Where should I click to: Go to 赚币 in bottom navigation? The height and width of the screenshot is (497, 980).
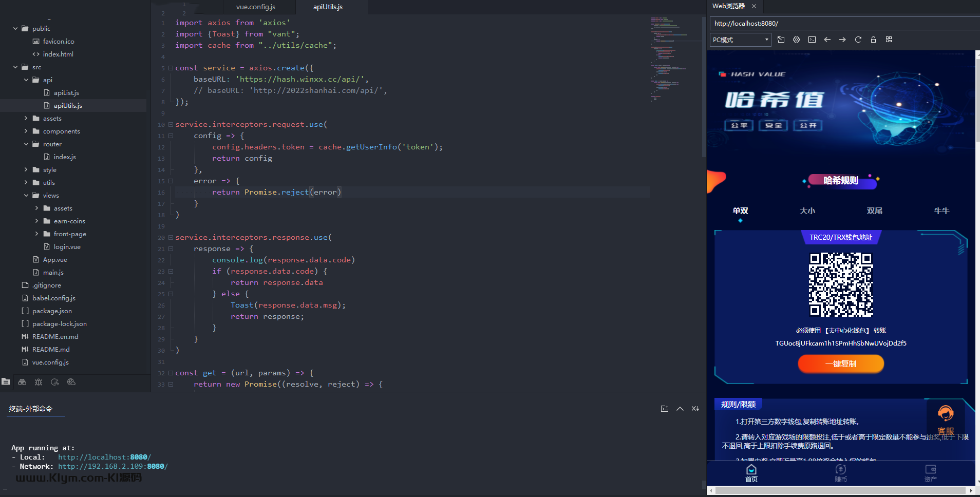pyautogui.click(x=841, y=473)
